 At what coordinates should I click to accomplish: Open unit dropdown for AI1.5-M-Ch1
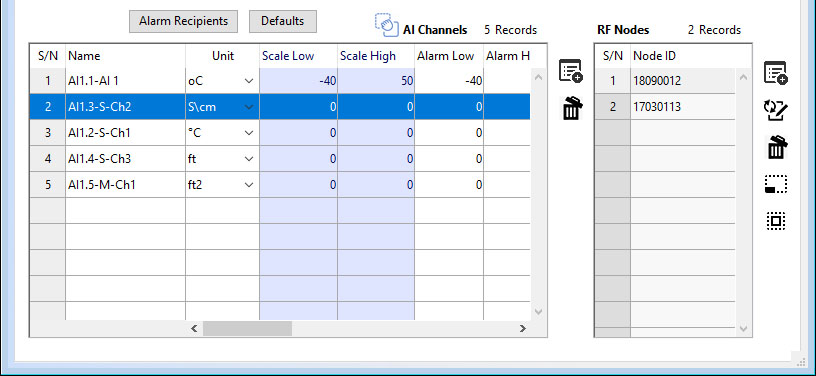pos(249,185)
